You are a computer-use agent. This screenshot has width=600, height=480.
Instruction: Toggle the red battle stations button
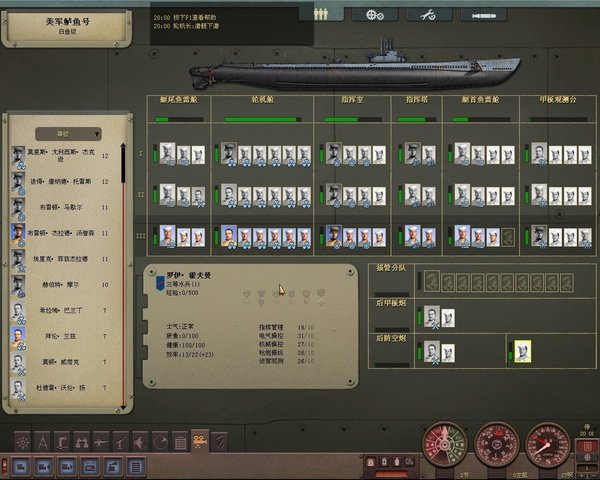[587, 446]
